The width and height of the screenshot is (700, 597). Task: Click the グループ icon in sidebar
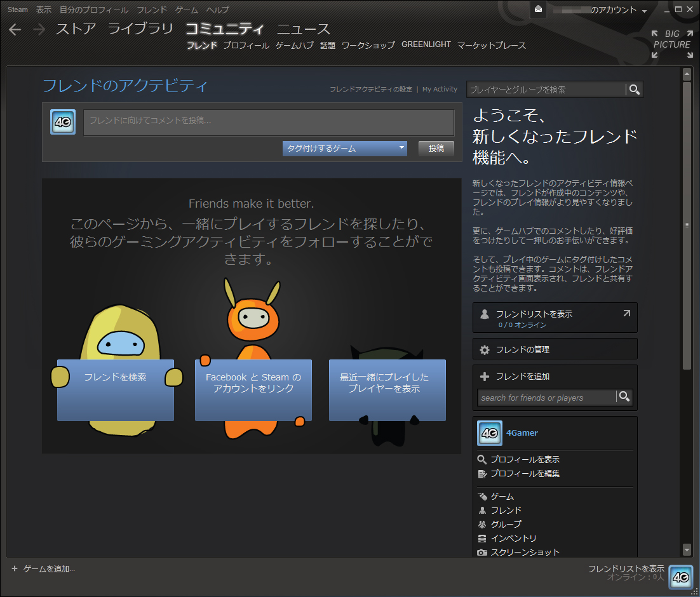point(482,524)
